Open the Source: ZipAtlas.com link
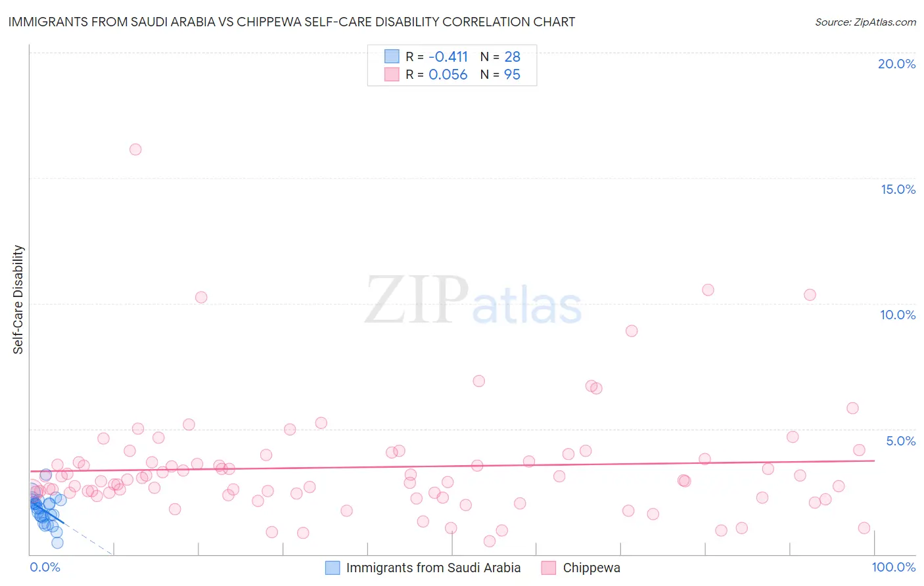Image resolution: width=924 pixels, height=586 pixels. (866, 22)
